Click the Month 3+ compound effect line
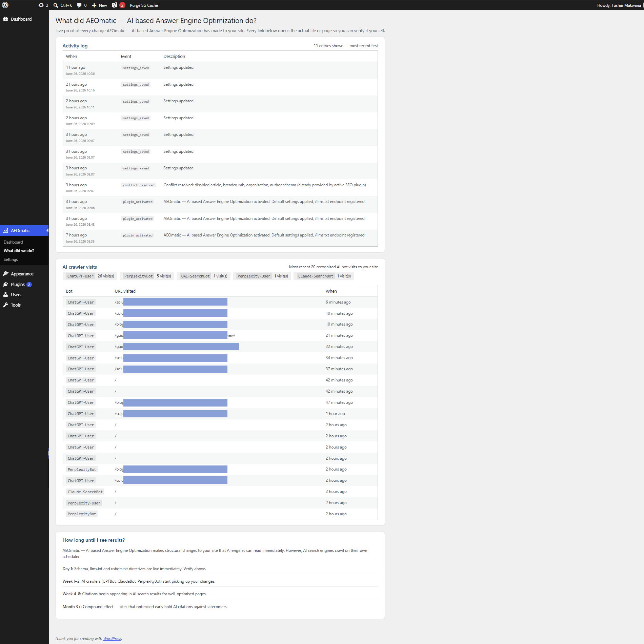 145,607
